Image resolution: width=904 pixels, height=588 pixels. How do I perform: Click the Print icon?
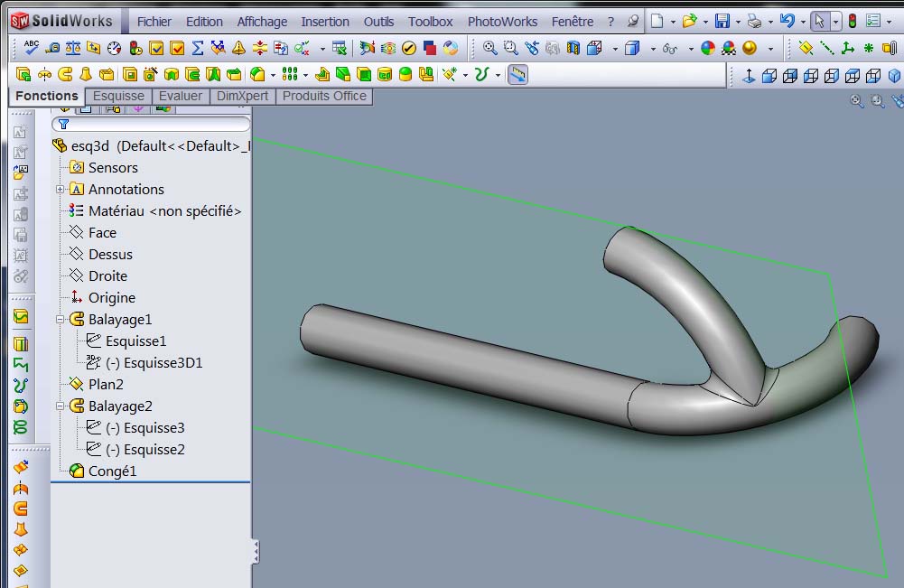pos(755,22)
